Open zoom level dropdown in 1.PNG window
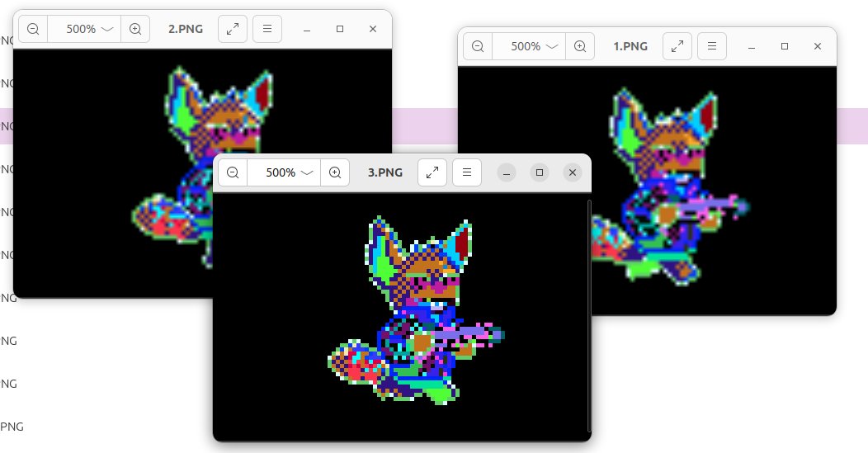This screenshot has height=453, width=868. (x=529, y=46)
